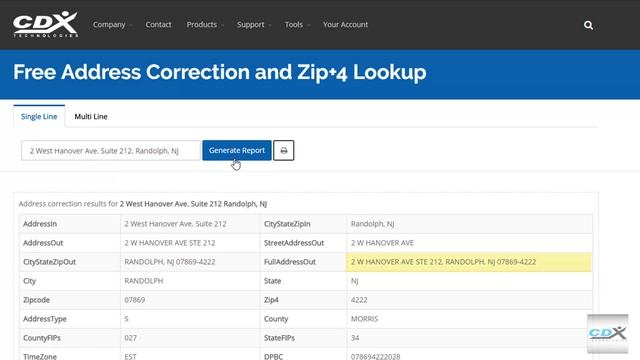Screen dimensions: 640x360
Task: Click the AddressOut value 2 W HANOVER AVE STE 212
Action: (170, 243)
